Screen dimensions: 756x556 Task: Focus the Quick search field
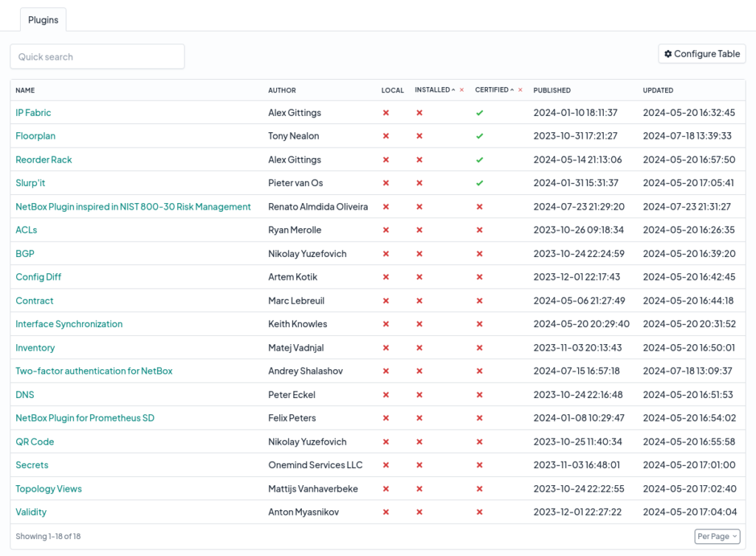coord(97,56)
